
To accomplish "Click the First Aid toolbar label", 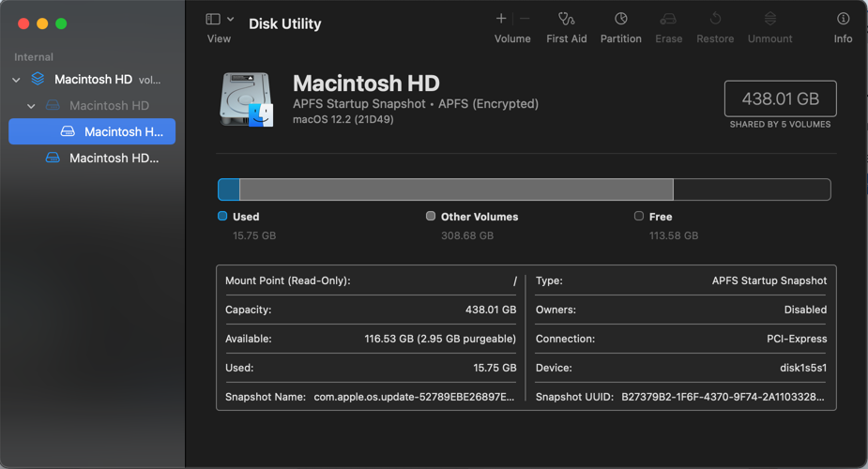I will pos(566,38).
